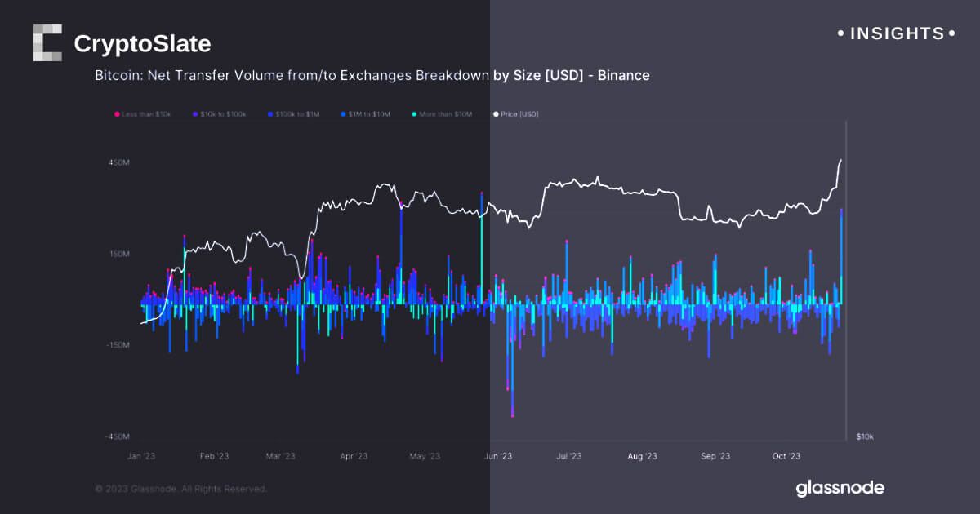Click the Glassnode copyright notice text
This screenshot has height=514, width=980.
pos(180,489)
